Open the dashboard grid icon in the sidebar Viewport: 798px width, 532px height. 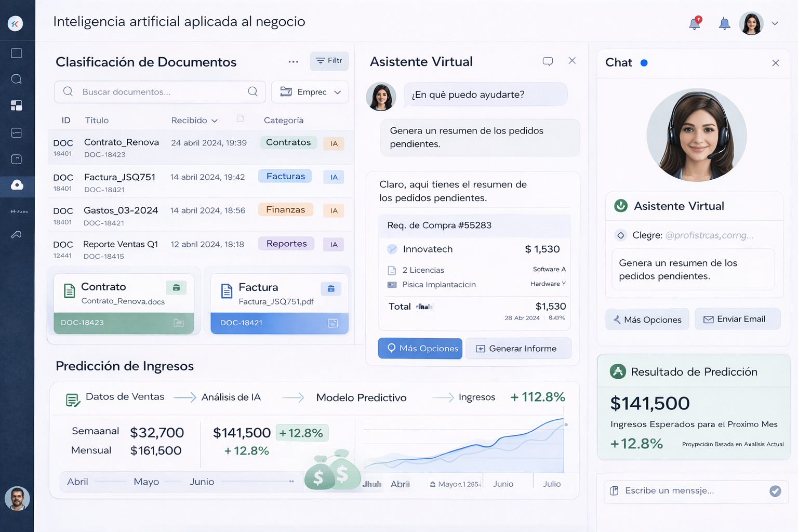pos(16,105)
